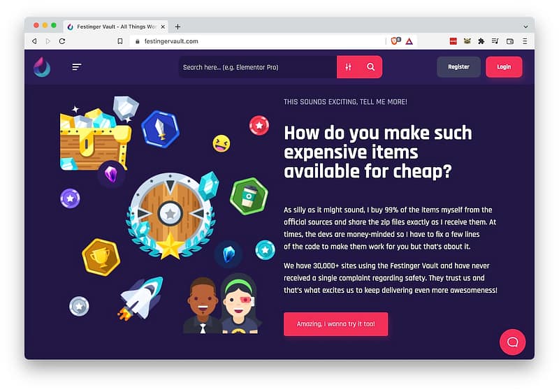Viewport: 559px width, 392px height.
Task: Focus the 'Search here...' input field
Action: pyautogui.click(x=258, y=67)
